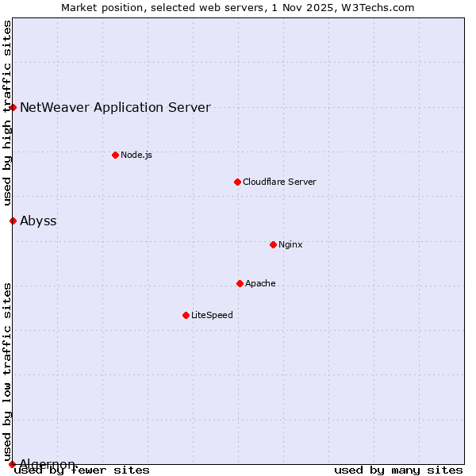This screenshot has height=476, width=476.
Task: Select the Nginx red diamond marker
Action: point(273,244)
